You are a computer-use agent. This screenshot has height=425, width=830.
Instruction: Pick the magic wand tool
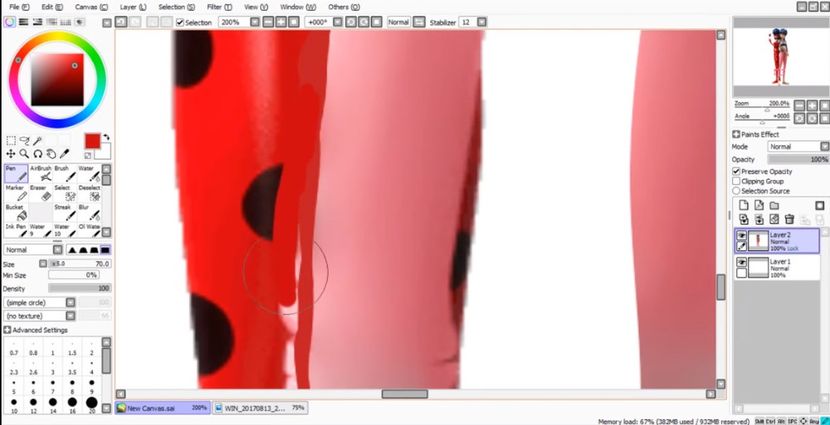click(37, 141)
